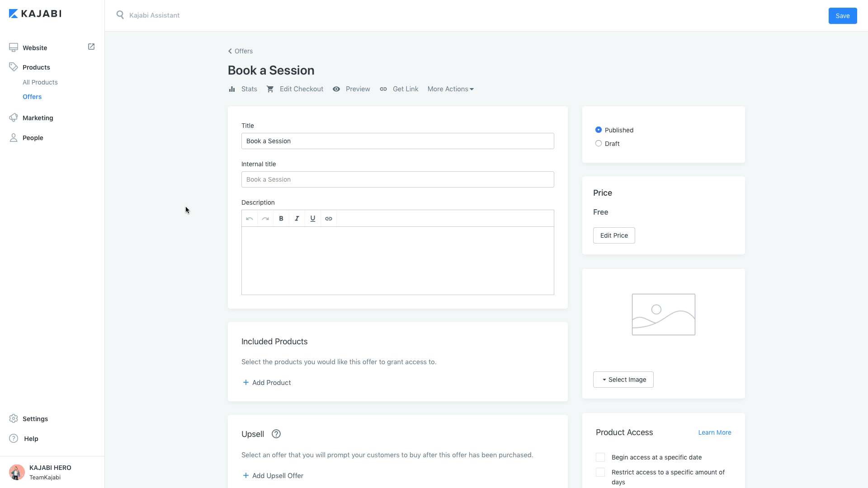Viewport: 868px width, 488px height.
Task: Insert link via description toolbar icon
Action: [x=329, y=219]
